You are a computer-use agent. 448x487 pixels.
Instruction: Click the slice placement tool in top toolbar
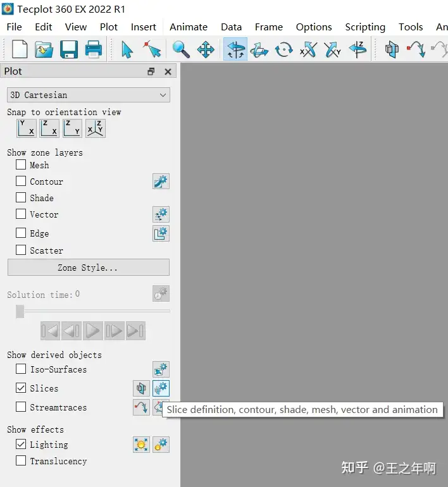(x=392, y=49)
